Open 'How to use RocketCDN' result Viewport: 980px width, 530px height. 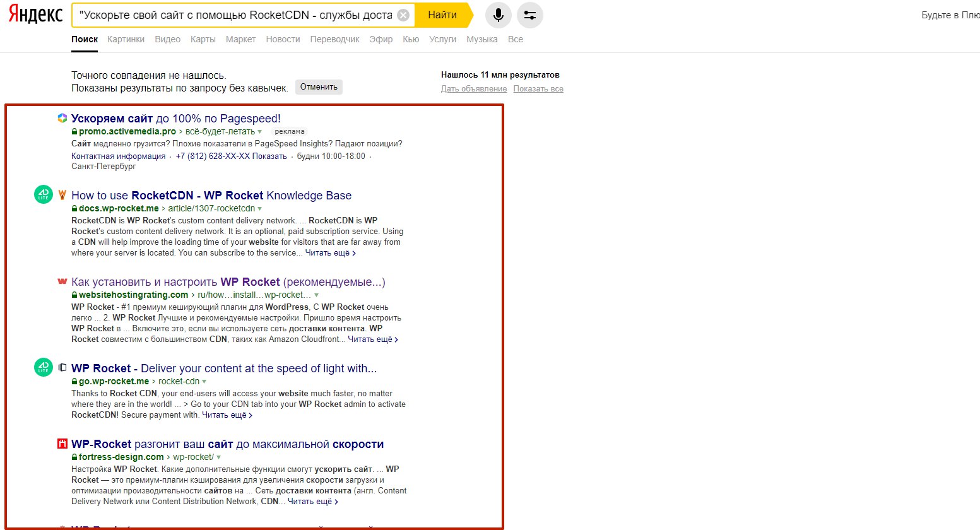pos(211,196)
